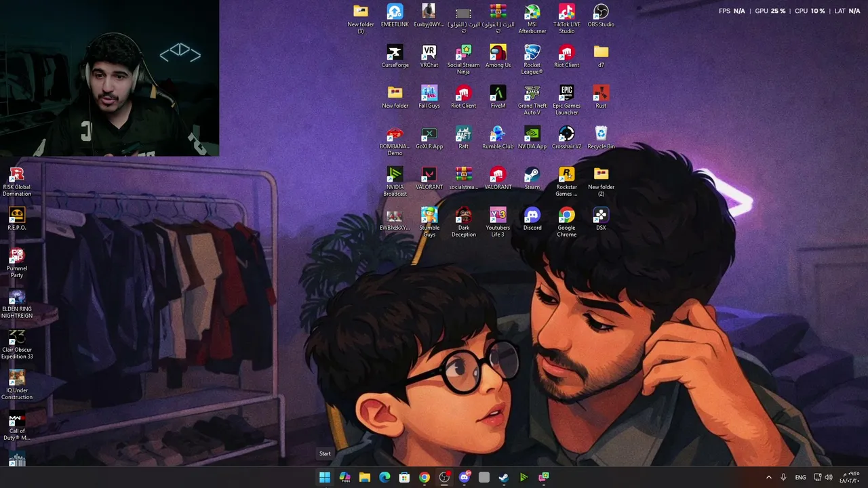Select the OBS Studio desktop shortcut
This screenshot has height=488, width=868.
click(x=601, y=16)
